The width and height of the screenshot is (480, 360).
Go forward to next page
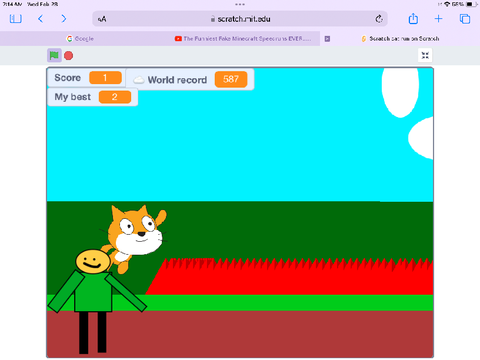(x=64, y=19)
